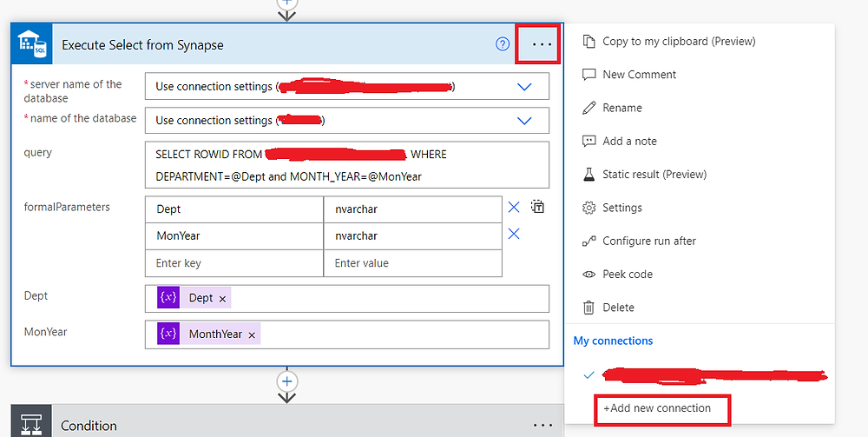Click the Condition action title

click(x=89, y=426)
